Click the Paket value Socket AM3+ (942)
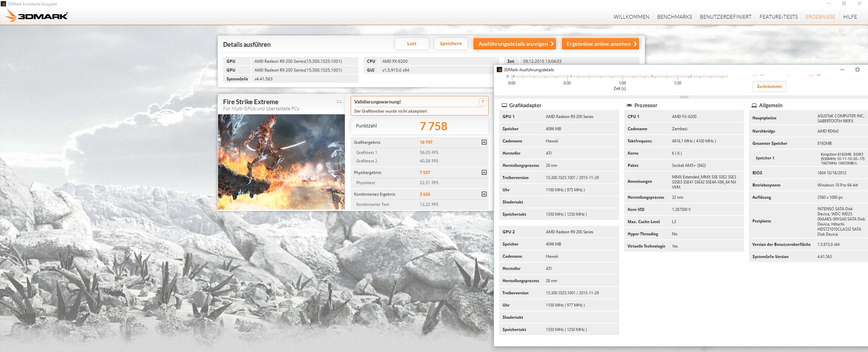Screen dimensions: 868x352 pos(689,165)
